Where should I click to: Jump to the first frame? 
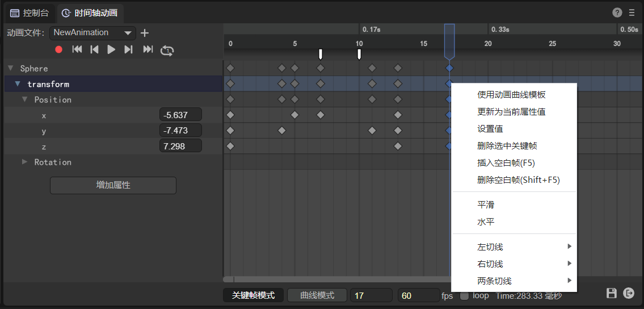[77, 50]
